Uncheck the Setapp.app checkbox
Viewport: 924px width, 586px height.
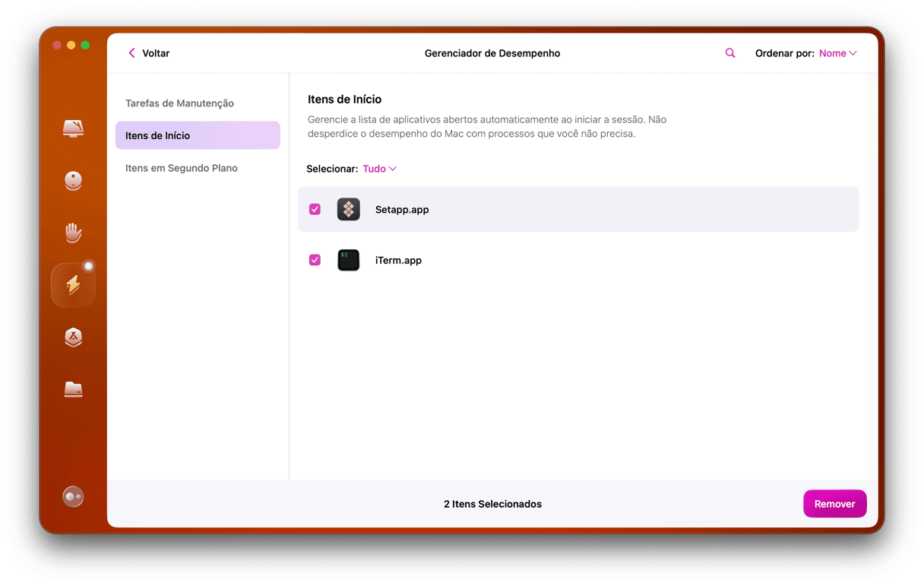click(315, 209)
